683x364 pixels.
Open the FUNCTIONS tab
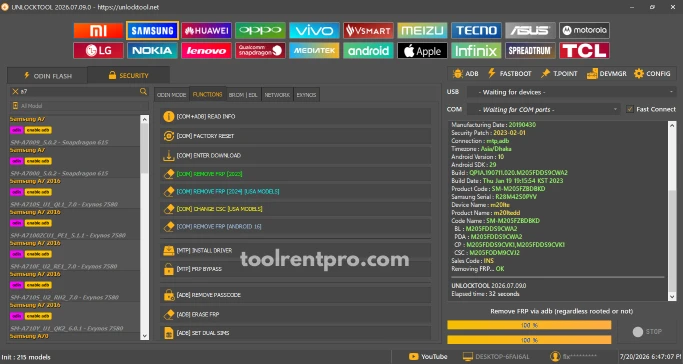[207, 94]
